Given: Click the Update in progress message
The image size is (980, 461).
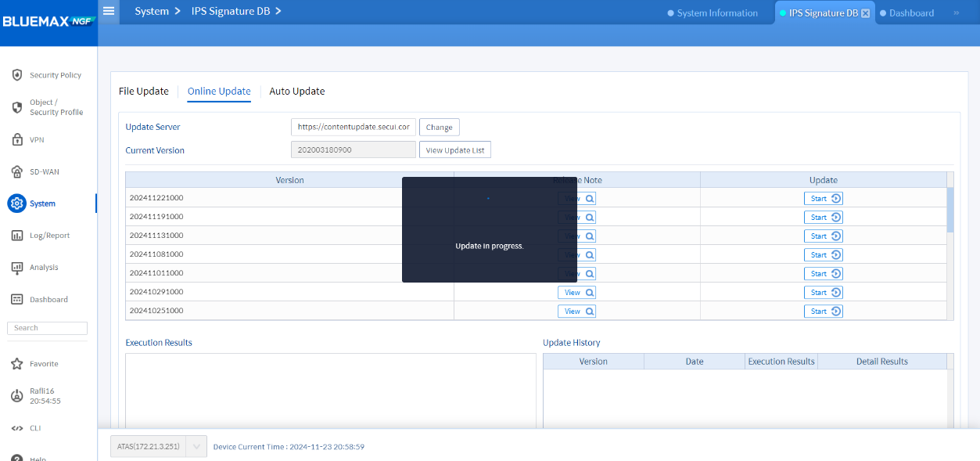Looking at the screenshot, I should (x=490, y=246).
